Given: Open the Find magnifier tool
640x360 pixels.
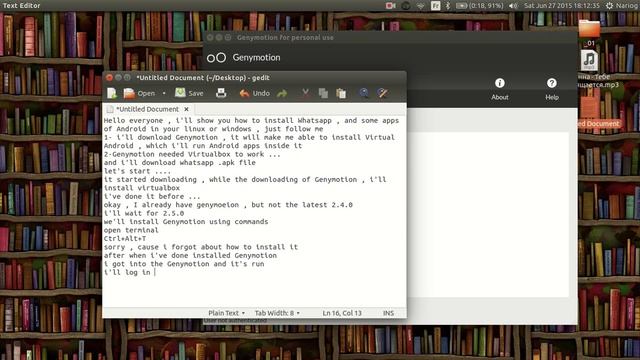Looking at the screenshot, I should [364, 93].
